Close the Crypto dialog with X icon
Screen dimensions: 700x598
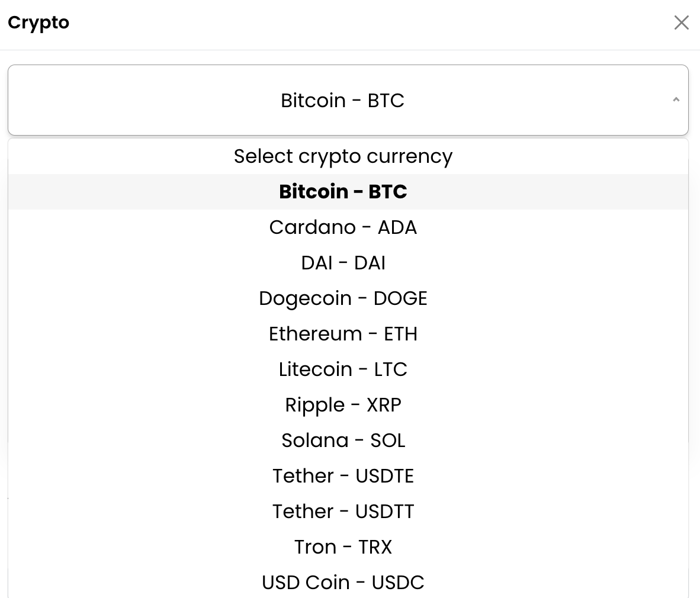click(681, 22)
